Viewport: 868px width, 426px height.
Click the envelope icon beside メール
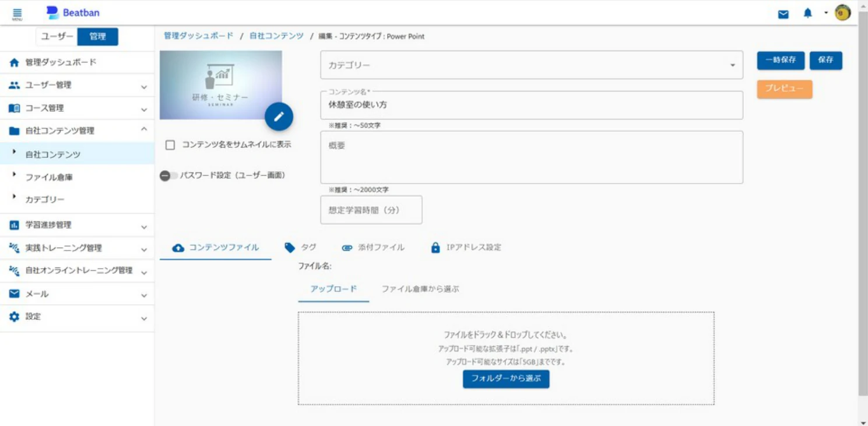15,294
